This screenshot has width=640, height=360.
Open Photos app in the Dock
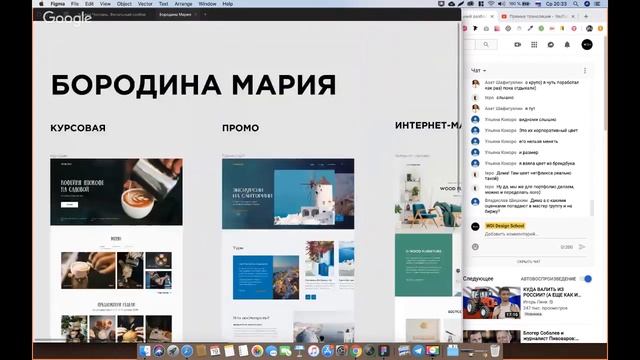tap(257, 351)
